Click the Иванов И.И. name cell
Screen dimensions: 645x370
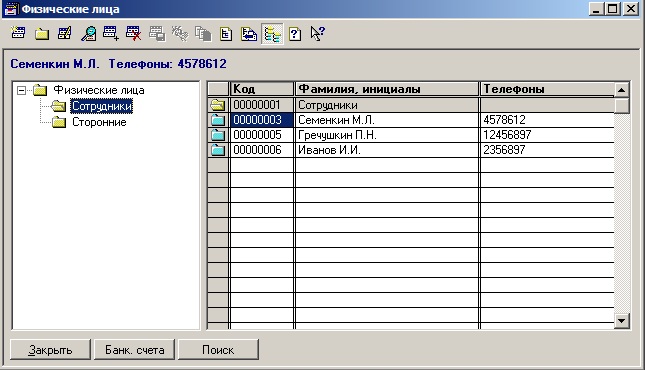pos(387,150)
